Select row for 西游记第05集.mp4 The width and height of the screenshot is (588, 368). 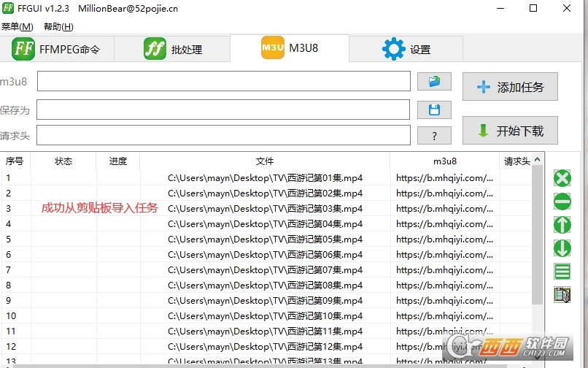(266, 239)
